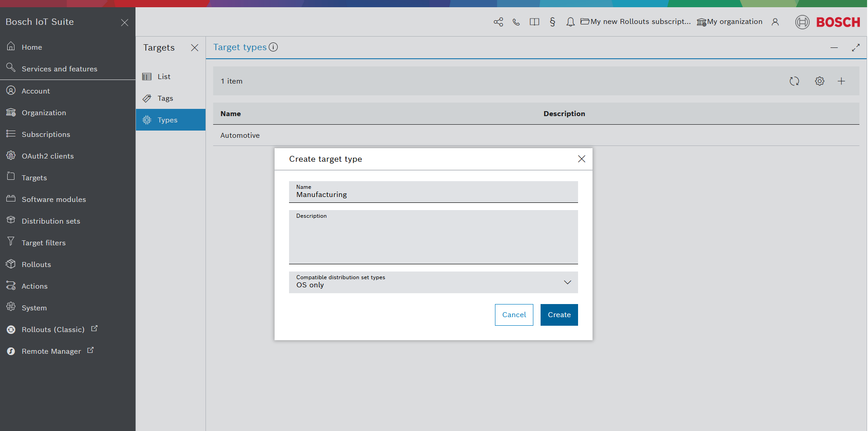868x431 pixels.
Task: Open the Rollouts subscription selector
Action: point(635,22)
